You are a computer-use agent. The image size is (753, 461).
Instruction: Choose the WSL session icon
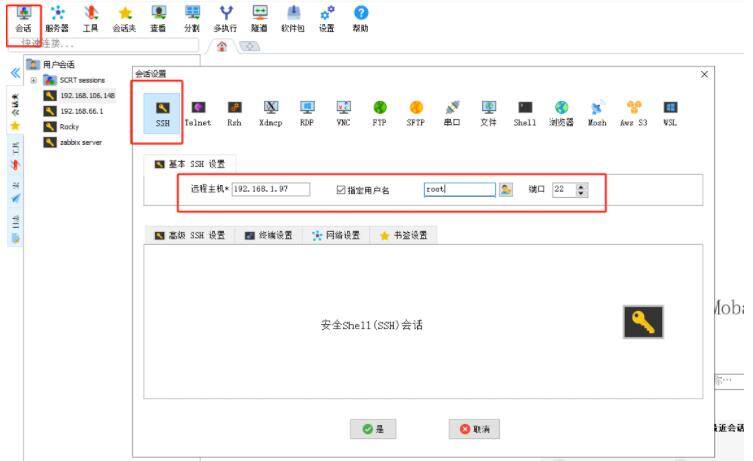click(669, 113)
